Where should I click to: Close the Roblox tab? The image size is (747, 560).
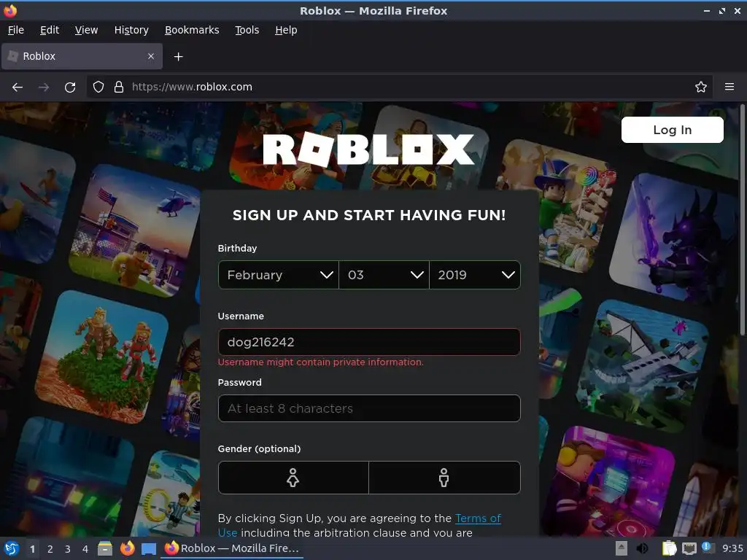point(151,56)
